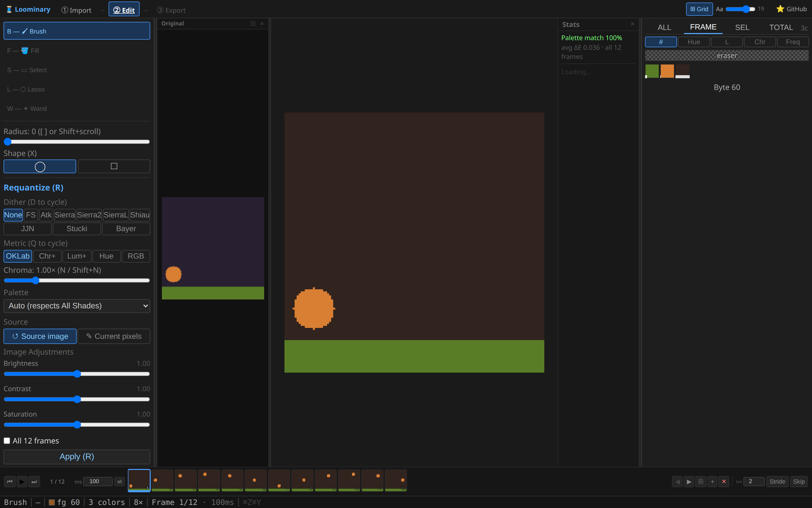The height and width of the screenshot is (508, 812).
Task: Open the SEL palette tab
Action: tap(742, 27)
